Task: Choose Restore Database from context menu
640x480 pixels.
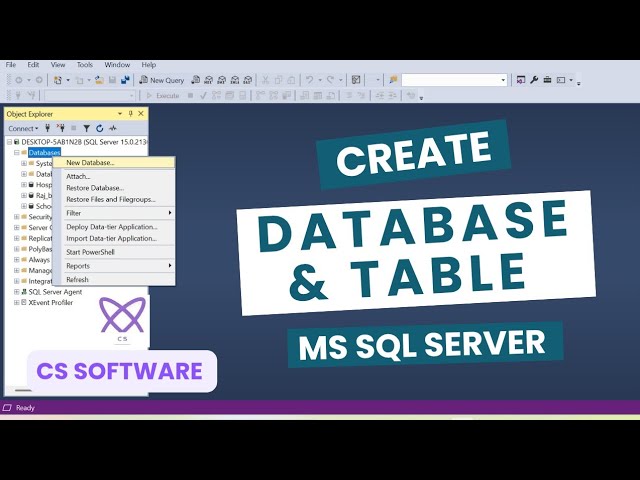Action: tap(114, 188)
